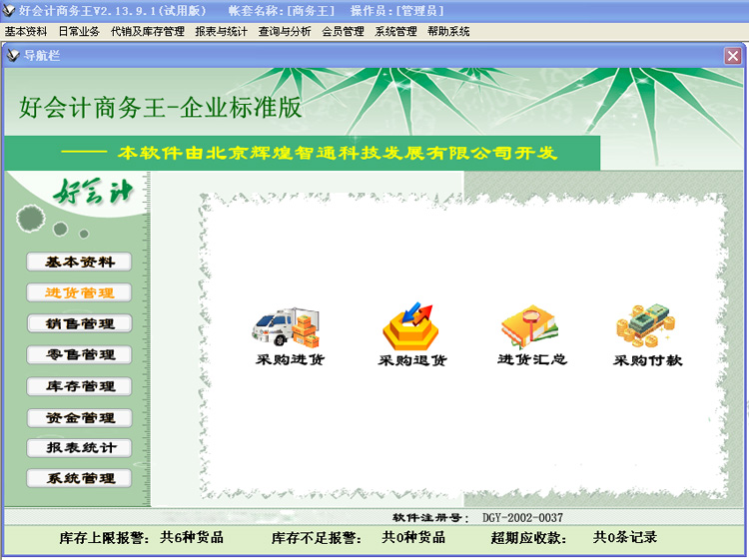Open the 报表与统计 menu
This screenshot has height=560, width=749.
[221, 32]
